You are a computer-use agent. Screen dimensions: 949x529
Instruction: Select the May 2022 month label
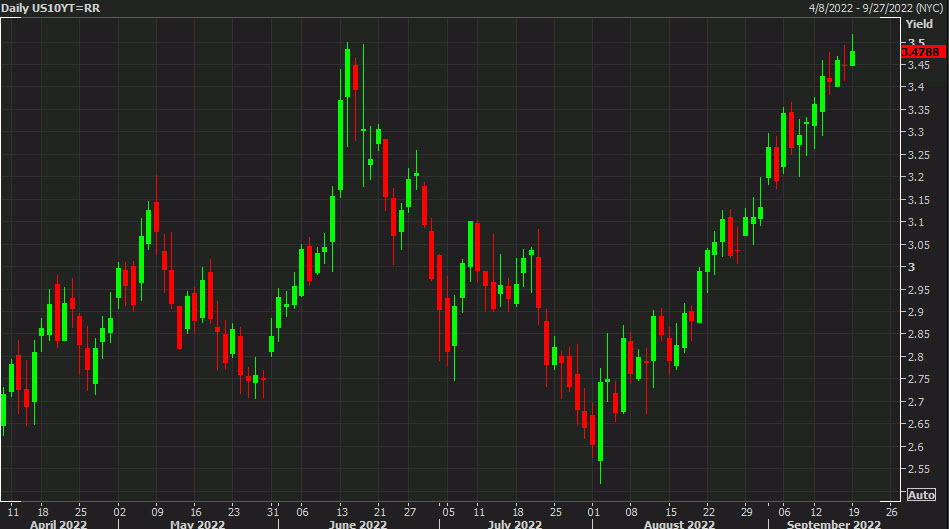tap(197, 523)
